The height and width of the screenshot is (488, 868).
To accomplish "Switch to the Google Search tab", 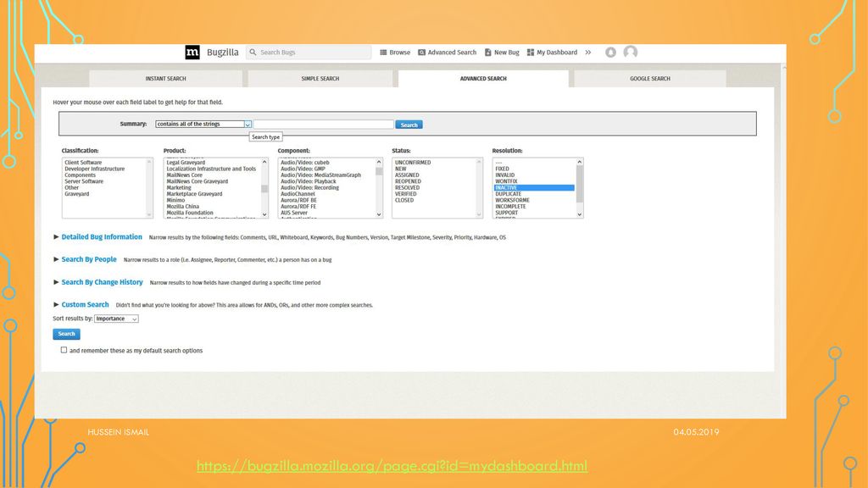I will pos(650,79).
